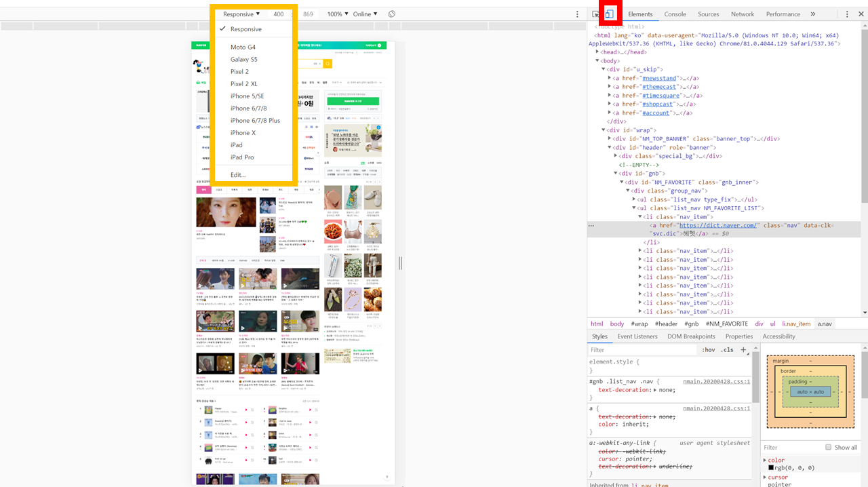Screen dimensions: 868x487
Task: Click the #themecast href link
Action: pyautogui.click(x=658, y=87)
